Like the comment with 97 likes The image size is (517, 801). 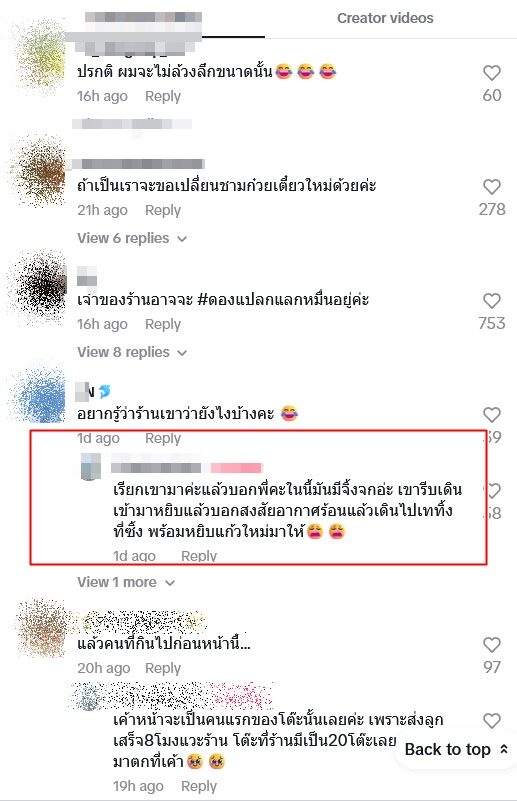pos(491,645)
